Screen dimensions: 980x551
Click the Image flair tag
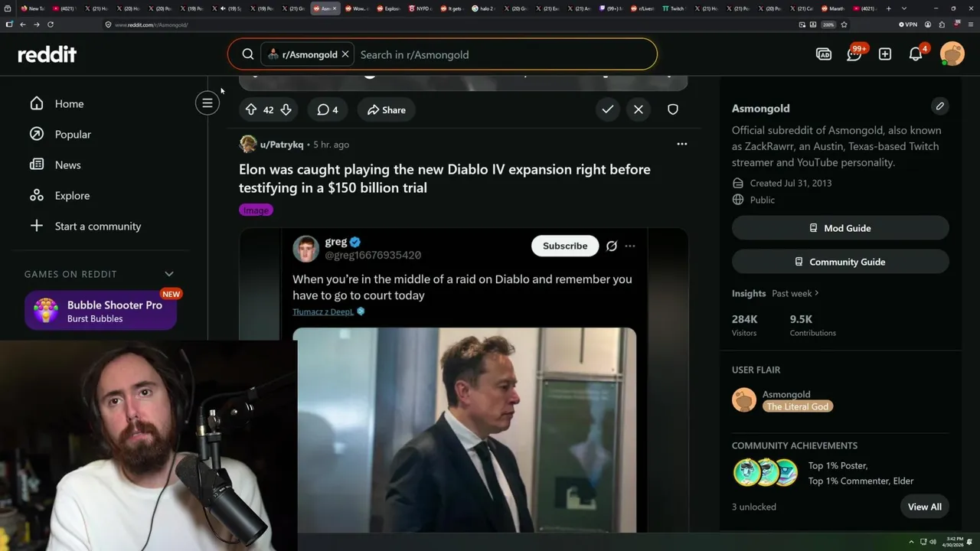click(x=256, y=210)
